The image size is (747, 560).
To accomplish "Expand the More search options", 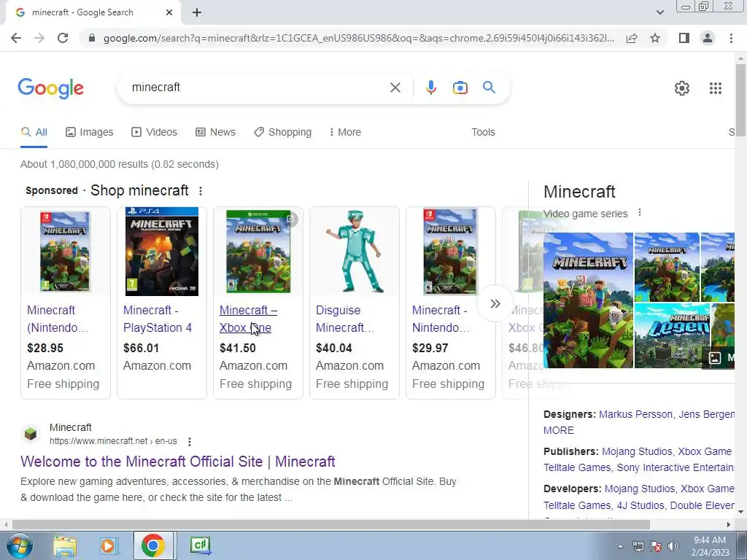I will pyautogui.click(x=345, y=132).
